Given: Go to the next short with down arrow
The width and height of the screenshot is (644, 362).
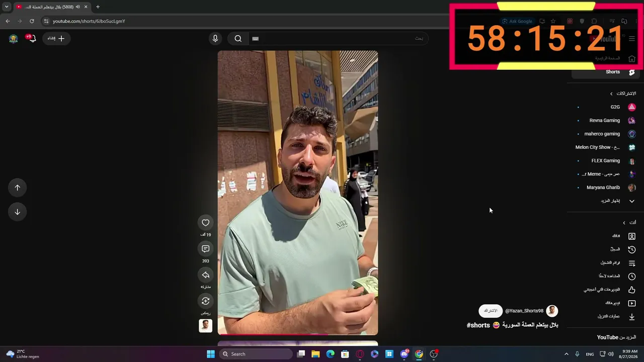Looking at the screenshot, I should point(17,212).
